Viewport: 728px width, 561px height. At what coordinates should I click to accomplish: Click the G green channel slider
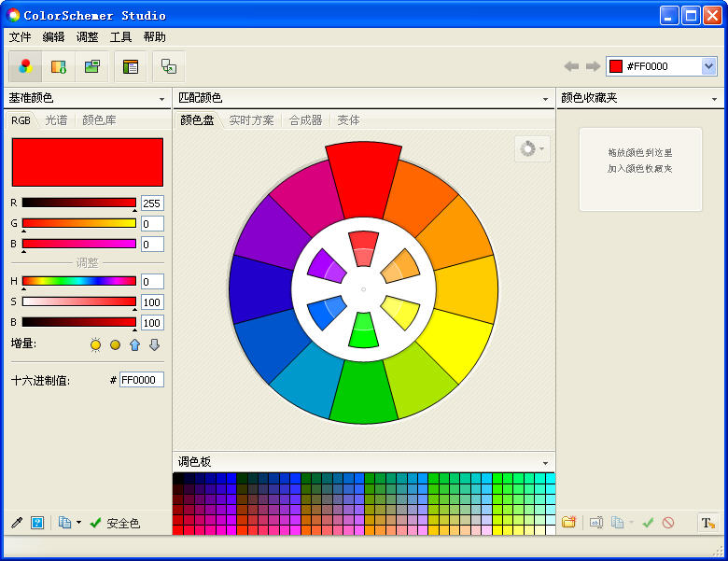(x=79, y=223)
